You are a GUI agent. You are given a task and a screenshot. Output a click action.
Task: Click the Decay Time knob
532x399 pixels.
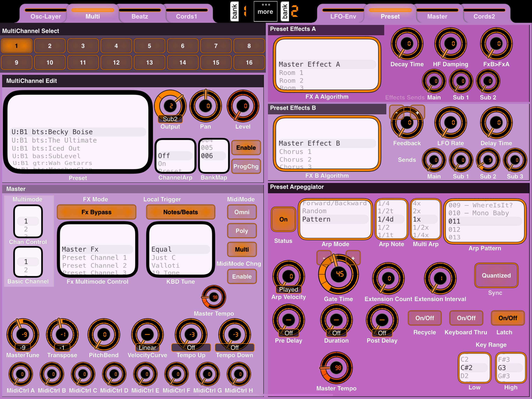[407, 44]
